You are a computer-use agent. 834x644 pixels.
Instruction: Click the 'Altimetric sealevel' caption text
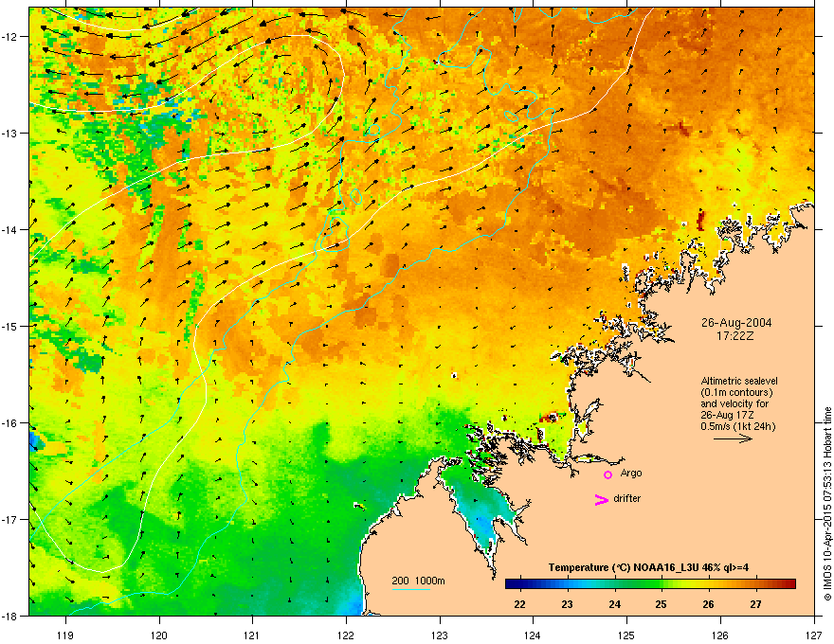coord(739,381)
